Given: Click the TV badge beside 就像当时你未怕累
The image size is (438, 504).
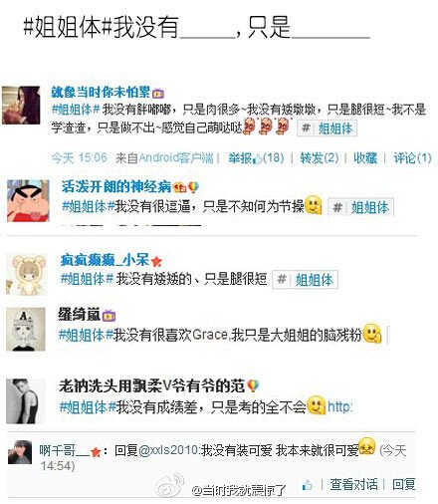Looking at the screenshot, I should point(158,94).
